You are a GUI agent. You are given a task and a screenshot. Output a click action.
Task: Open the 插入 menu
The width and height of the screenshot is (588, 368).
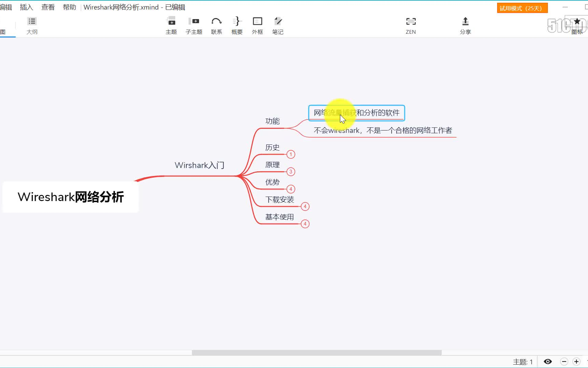pyautogui.click(x=27, y=7)
